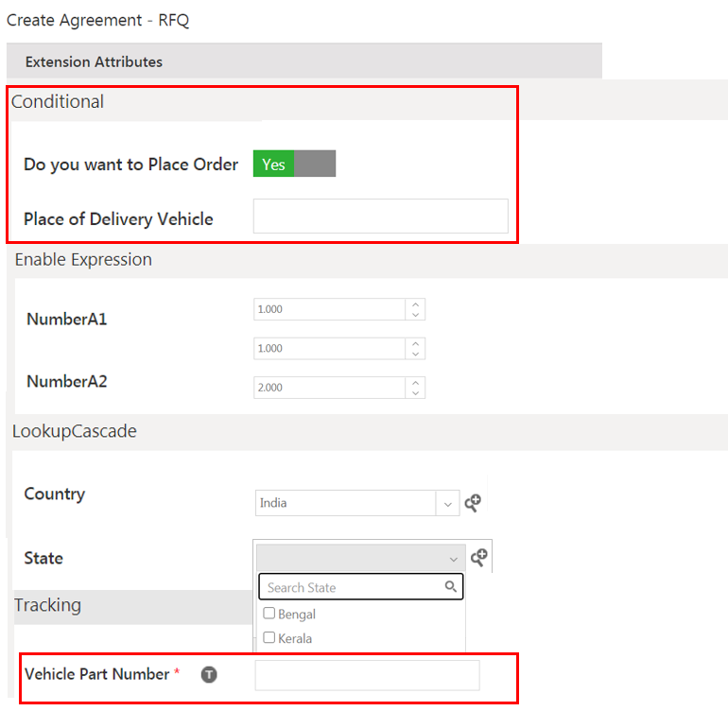This screenshot has width=728, height=711.
Task: Click the Conditional section header
Action: click(x=58, y=102)
